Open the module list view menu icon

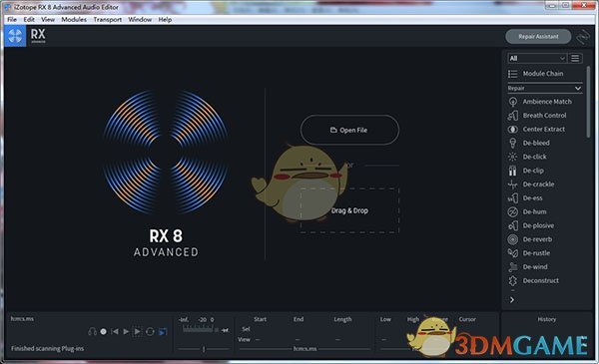pyautogui.click(x=575, y=58)
